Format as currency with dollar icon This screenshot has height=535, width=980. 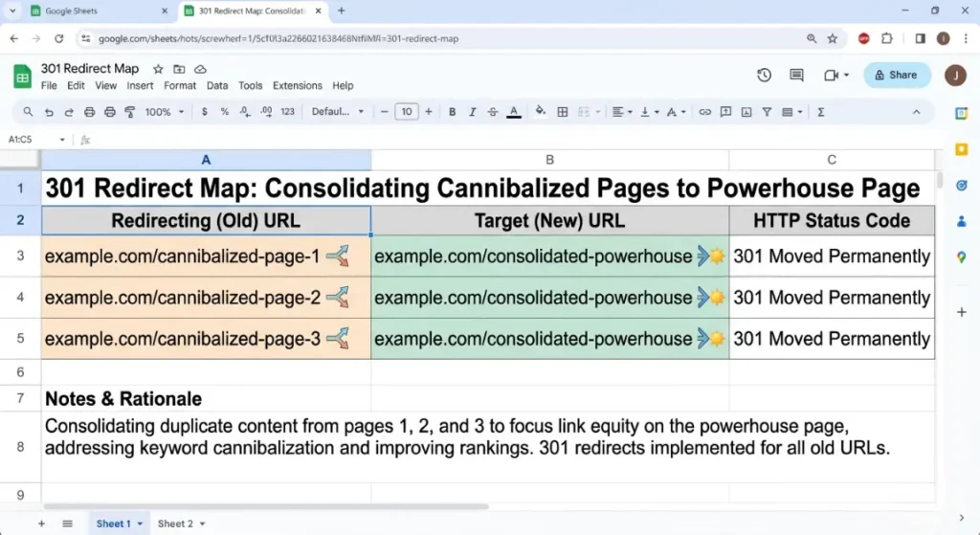point(205,112)
